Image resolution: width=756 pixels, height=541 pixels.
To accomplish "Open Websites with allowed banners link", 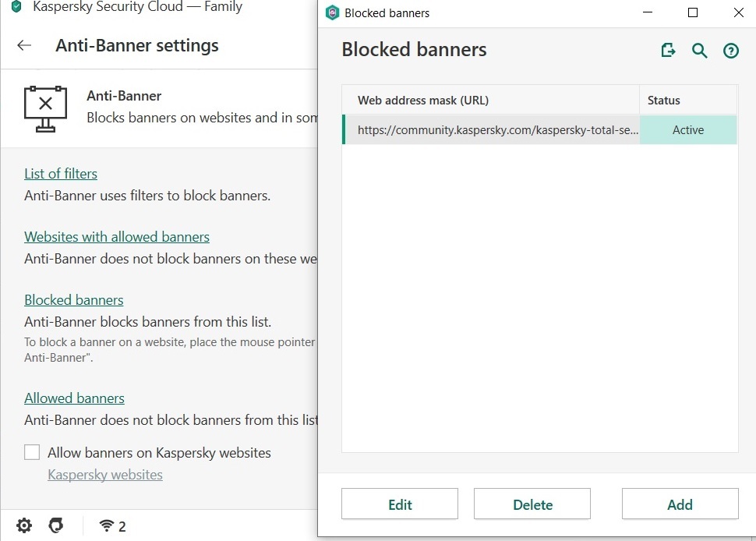I will [117, 237].
